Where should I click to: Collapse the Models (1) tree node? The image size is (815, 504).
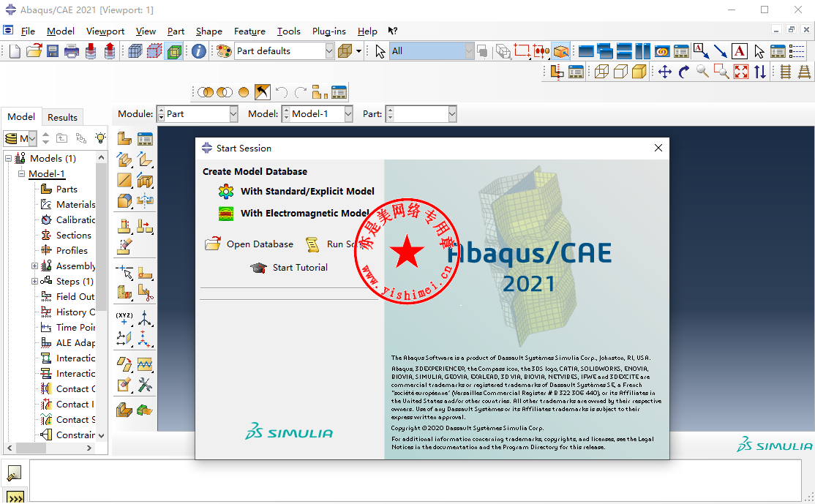pos(8,158)
